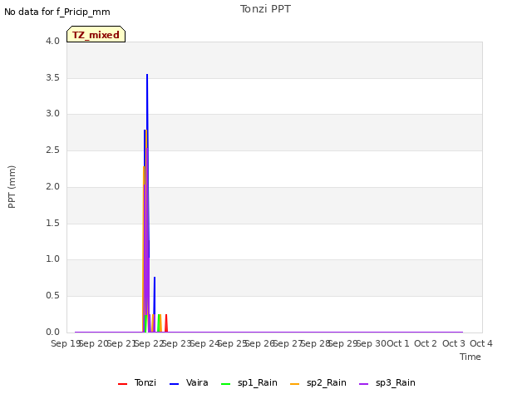
Task: Click the Sep 19 x-axis tick label
Action: tap(65, 343)
